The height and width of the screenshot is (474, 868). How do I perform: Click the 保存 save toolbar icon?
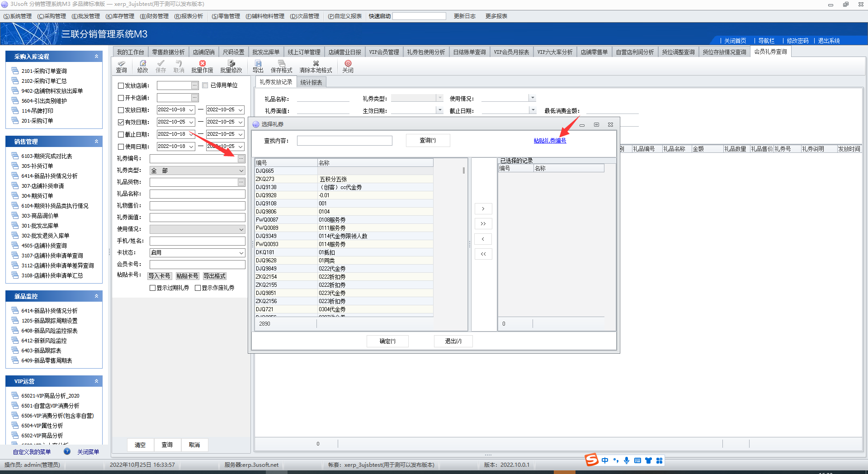[x=161, y=66]
